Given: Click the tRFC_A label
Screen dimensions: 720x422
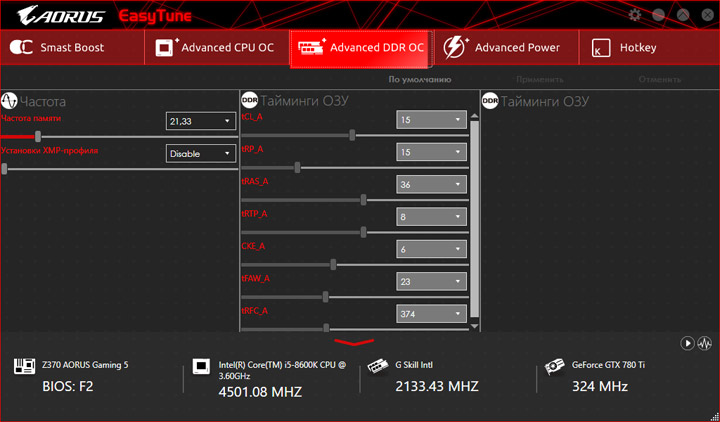Looking at the screenshot, I should point(254,311).
